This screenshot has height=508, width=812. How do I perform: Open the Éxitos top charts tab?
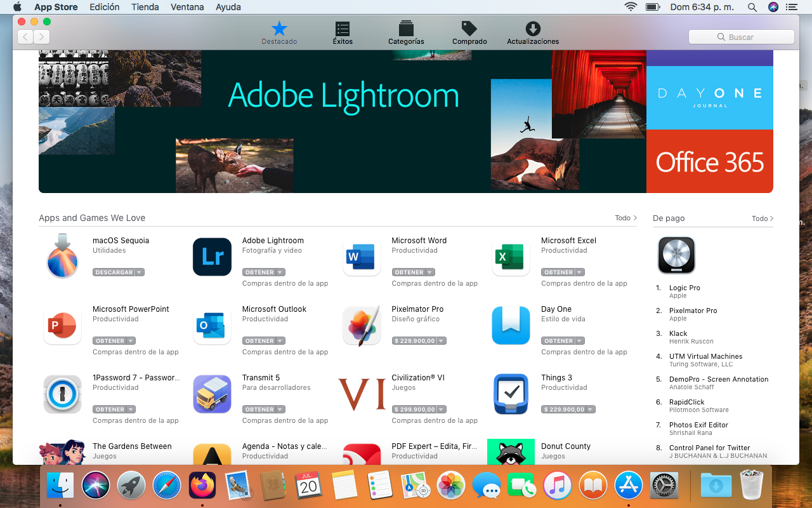(343, 33)
